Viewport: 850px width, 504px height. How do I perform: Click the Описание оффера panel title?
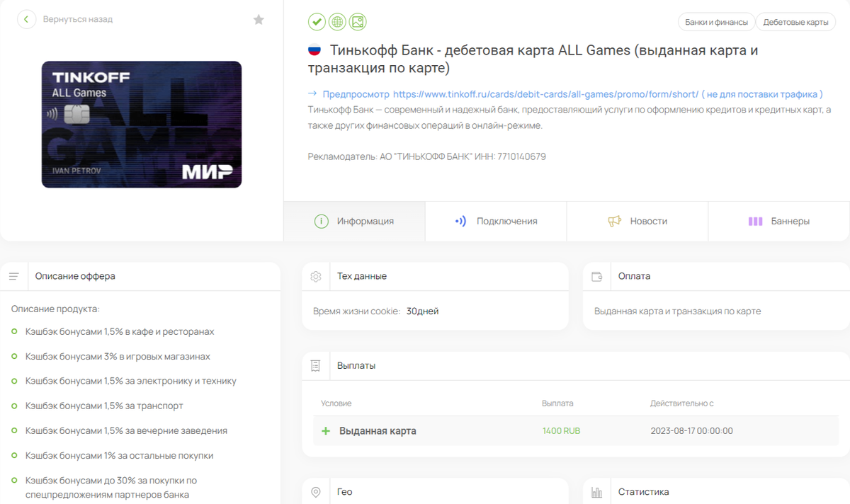pyautogui.click(x=75, y=276)
